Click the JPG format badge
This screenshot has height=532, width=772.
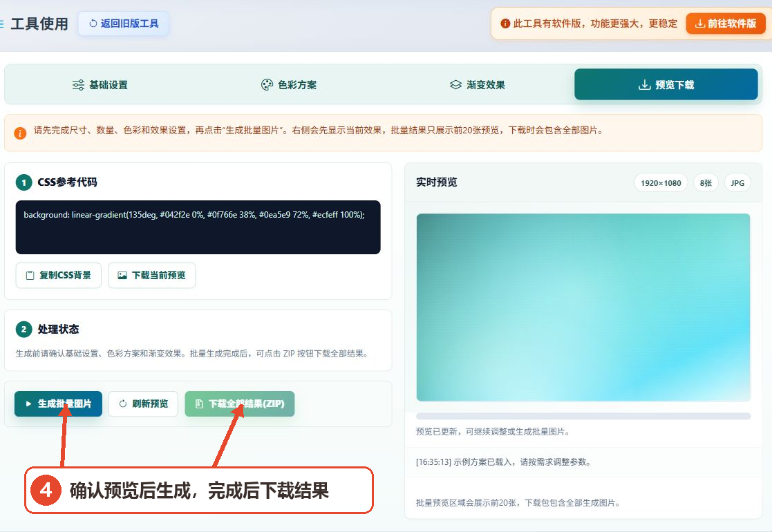737,183
